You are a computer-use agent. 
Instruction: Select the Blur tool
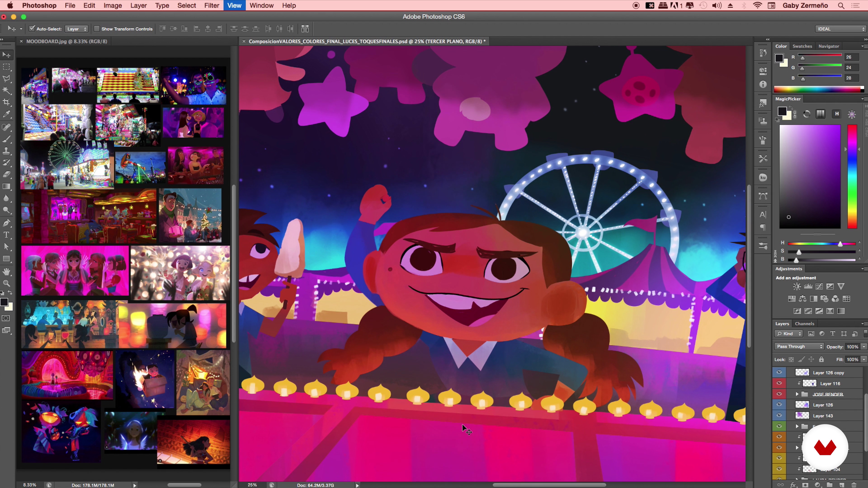tap(6, 198)
